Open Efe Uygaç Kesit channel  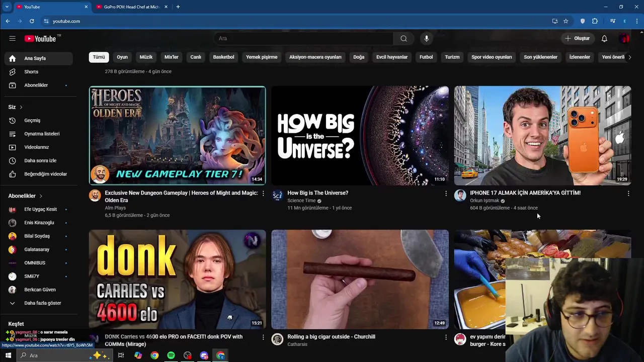tap(38, 209)
